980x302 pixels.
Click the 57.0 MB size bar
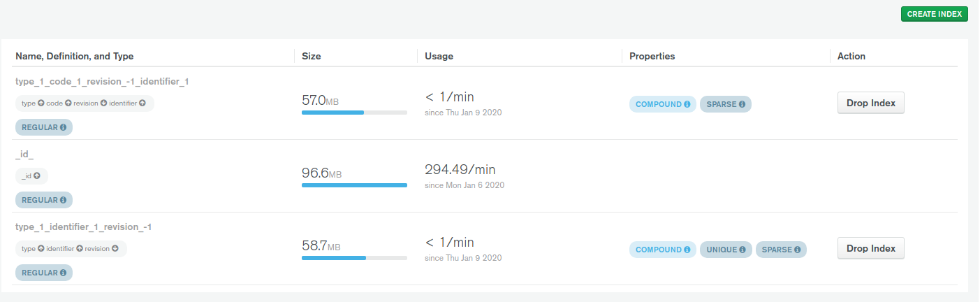coord(354,113)
